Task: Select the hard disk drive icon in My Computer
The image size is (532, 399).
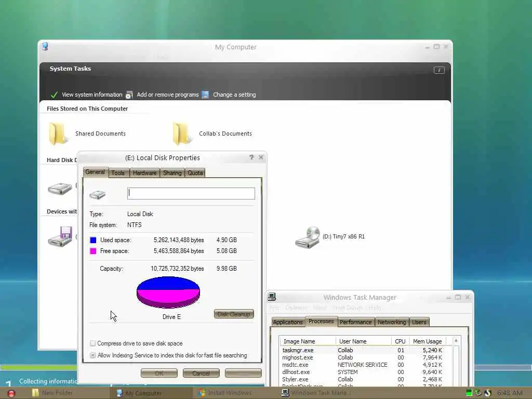Action: tap(60, 189)
